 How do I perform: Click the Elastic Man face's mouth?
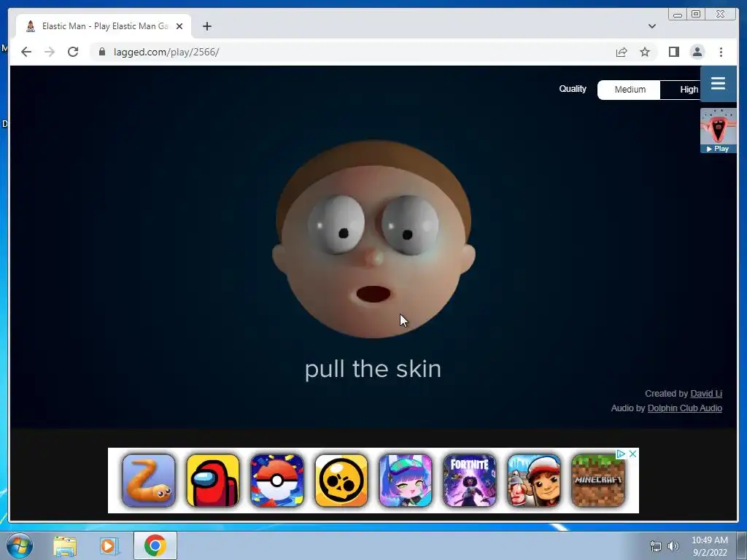coord(373,295)
